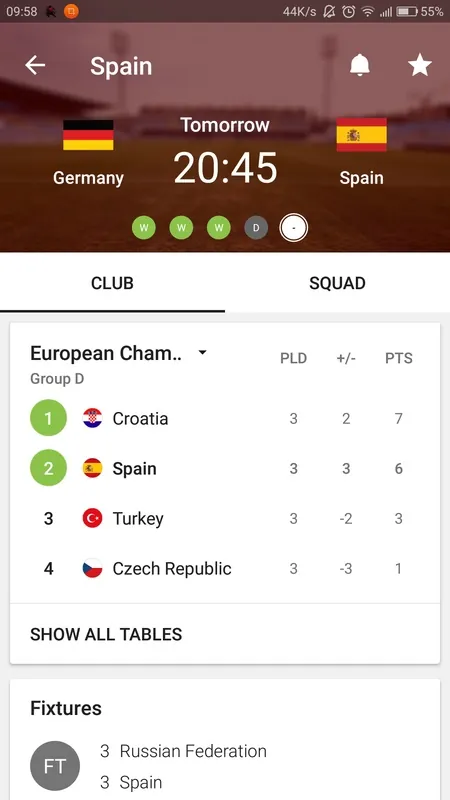
Task: Tap the orange app icon in status bar
Action: click(71, 11)
